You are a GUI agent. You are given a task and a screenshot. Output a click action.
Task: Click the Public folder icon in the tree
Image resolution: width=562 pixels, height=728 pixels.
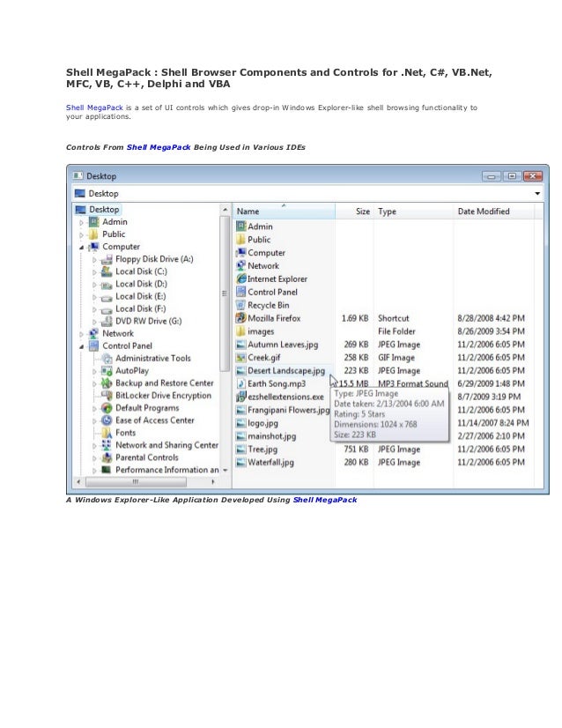coord(93,234)
